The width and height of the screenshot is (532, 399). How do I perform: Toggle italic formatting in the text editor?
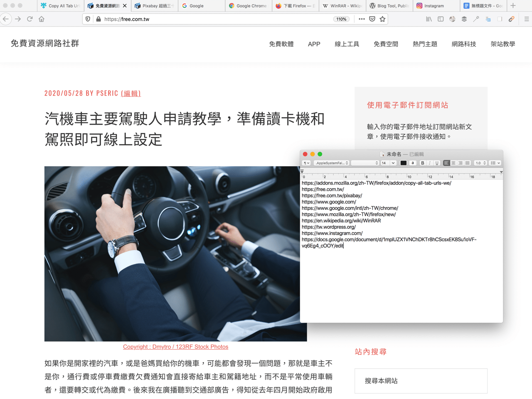430,163
